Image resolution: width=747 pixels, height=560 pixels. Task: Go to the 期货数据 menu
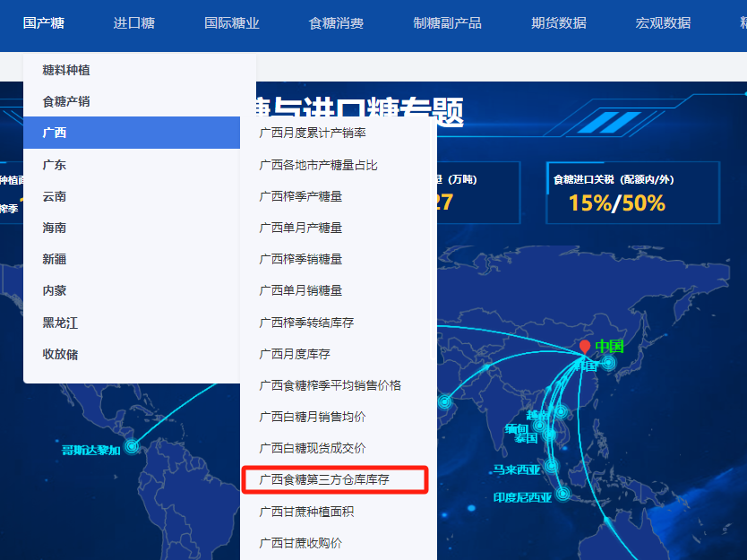click(x=559, y=23)
